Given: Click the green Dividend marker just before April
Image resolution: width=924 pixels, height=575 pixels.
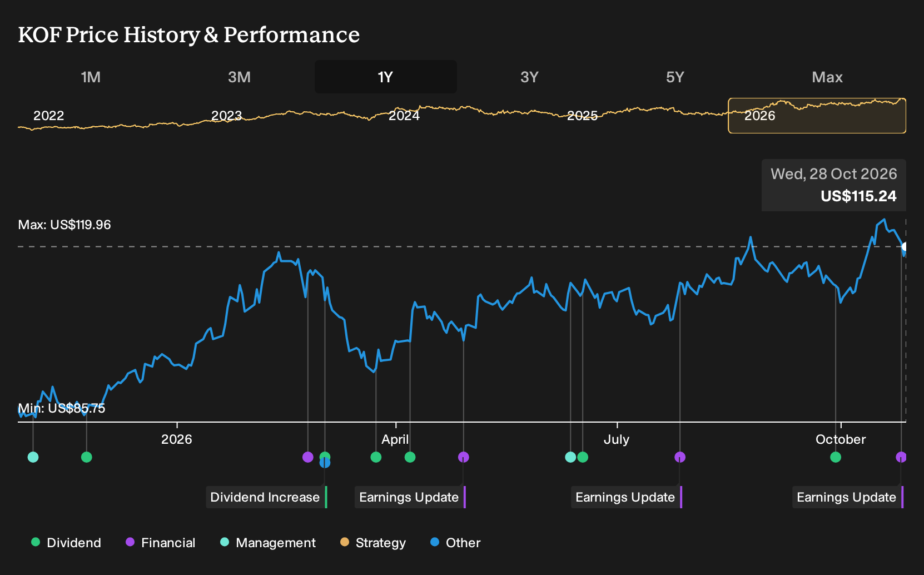Looking at the screenshot, I should click(376, 457).
